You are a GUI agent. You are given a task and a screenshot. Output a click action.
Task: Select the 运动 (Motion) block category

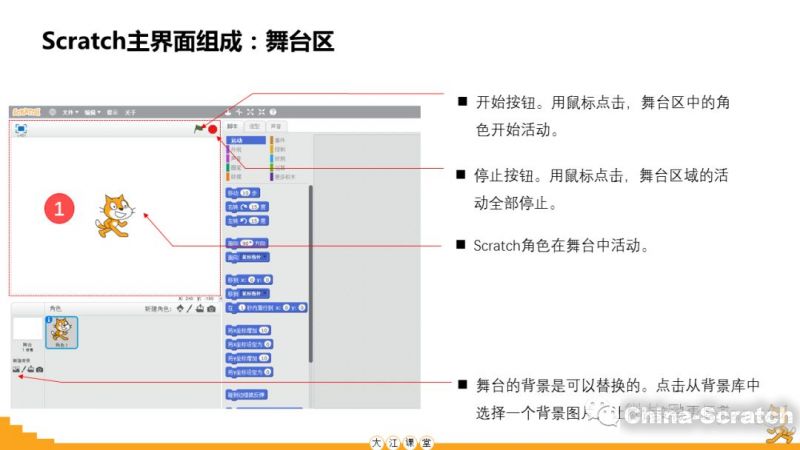pos(236,141)
